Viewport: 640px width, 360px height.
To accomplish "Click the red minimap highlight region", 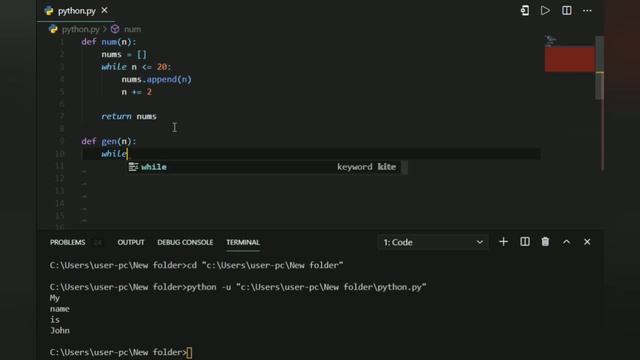I will 570,59.
